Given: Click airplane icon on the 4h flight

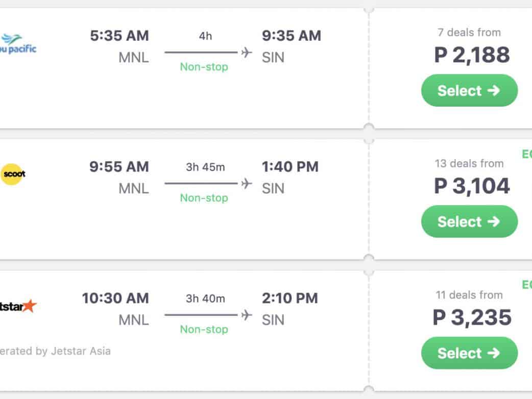Looking at the screenshot, I should (x=247, y=52).
